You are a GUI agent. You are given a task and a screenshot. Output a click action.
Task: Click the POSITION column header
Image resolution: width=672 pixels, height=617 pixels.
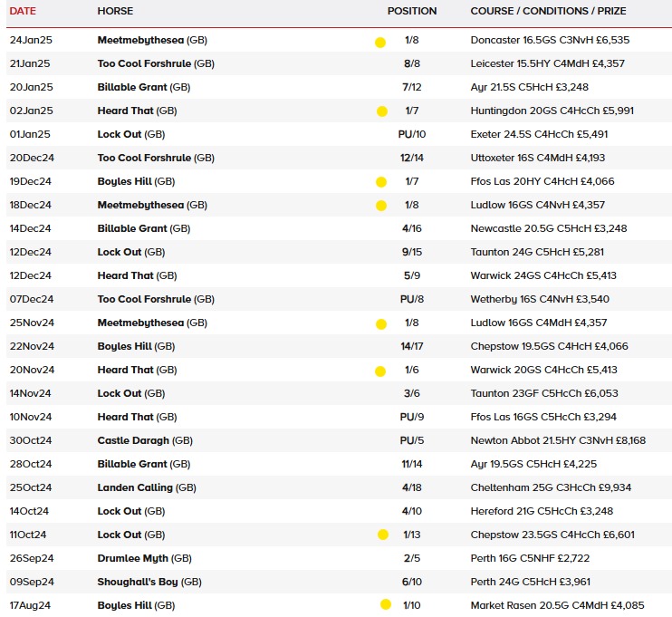coord(412,11)
